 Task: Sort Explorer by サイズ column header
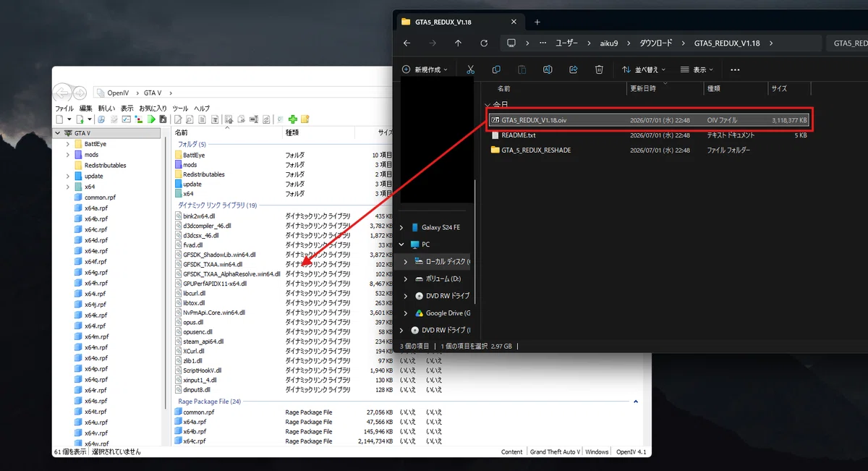(788, 88)
